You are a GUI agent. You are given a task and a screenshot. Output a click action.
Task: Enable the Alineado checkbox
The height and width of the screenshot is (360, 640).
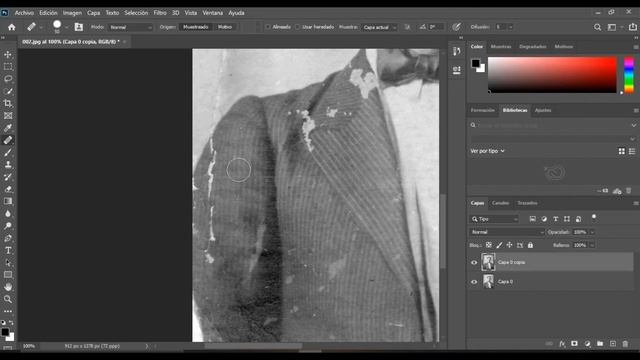[x=268, y=27]
